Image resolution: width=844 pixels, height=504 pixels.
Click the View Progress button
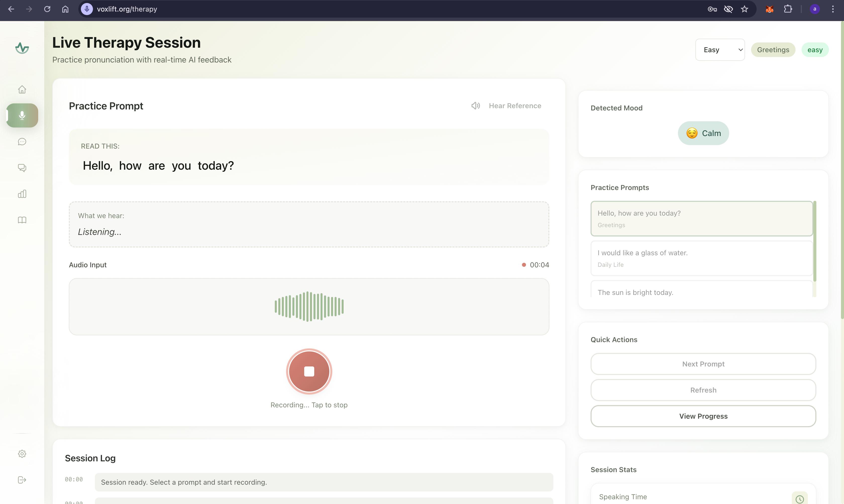[703, 416]
